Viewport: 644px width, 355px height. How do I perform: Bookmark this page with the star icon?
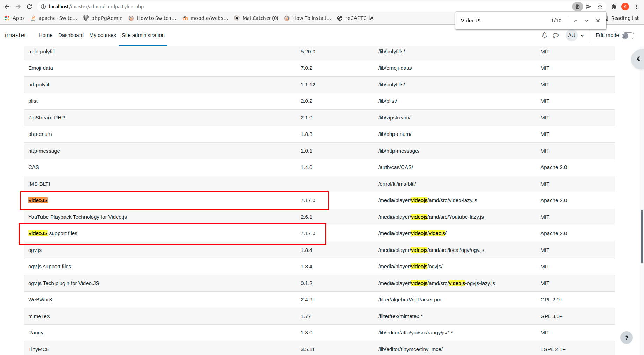(x=600, y=7)
